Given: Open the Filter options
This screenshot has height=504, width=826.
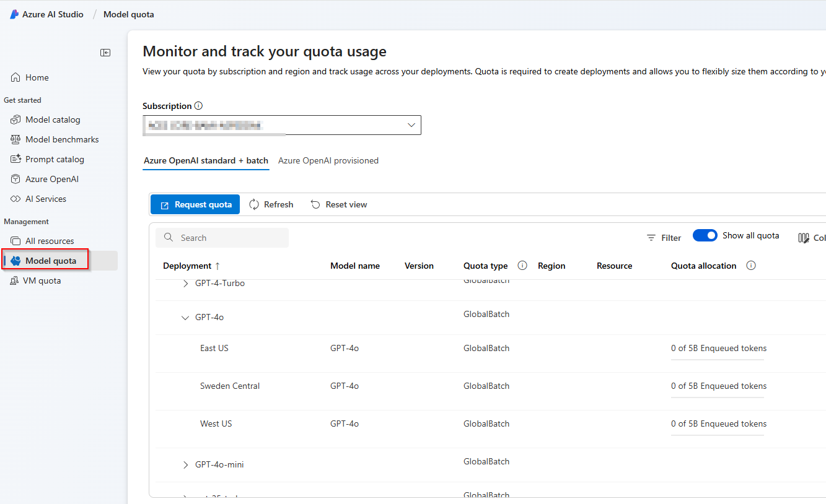Looking at the screenshot, I should 664,238.
